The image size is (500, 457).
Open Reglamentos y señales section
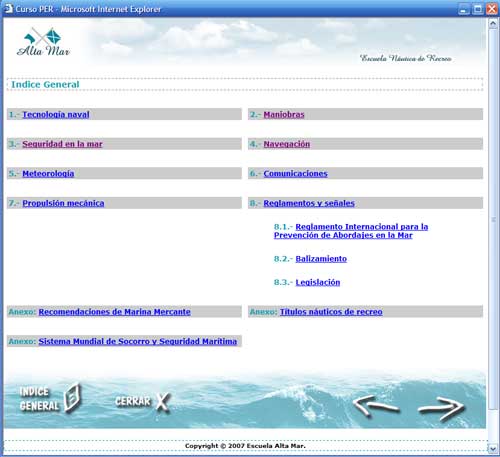click(x=309, y=203)
